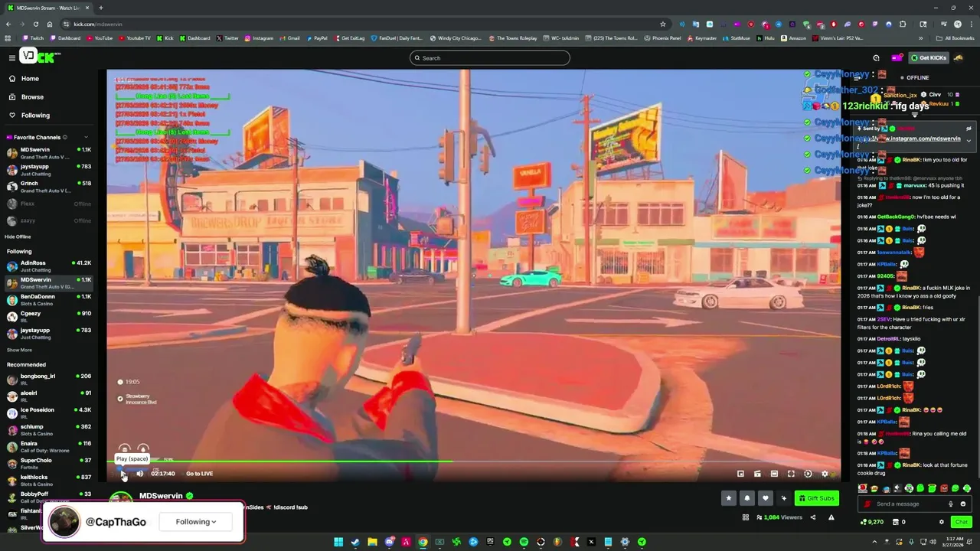Screen dimensions: 980x551
Task: Open Following dropdown on CapThaGo overlay
Action: (x=196, y=522)
